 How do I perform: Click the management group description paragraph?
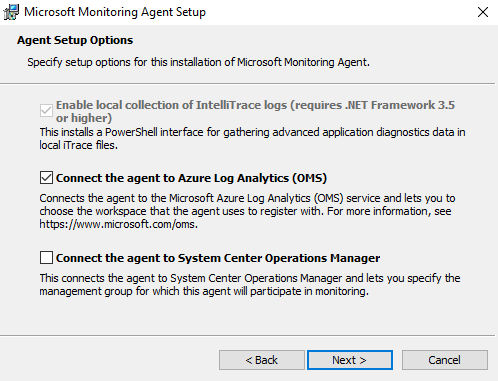click(250, 285)
